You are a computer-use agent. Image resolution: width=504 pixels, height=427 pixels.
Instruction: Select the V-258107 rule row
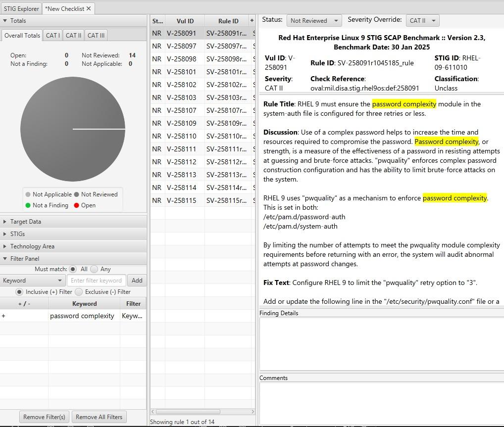203,110
